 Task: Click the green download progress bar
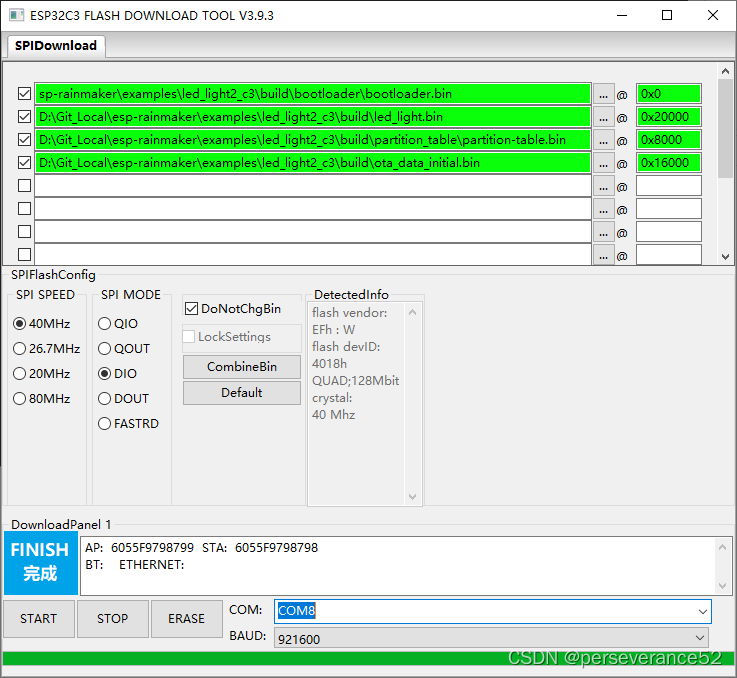[368, 658]
